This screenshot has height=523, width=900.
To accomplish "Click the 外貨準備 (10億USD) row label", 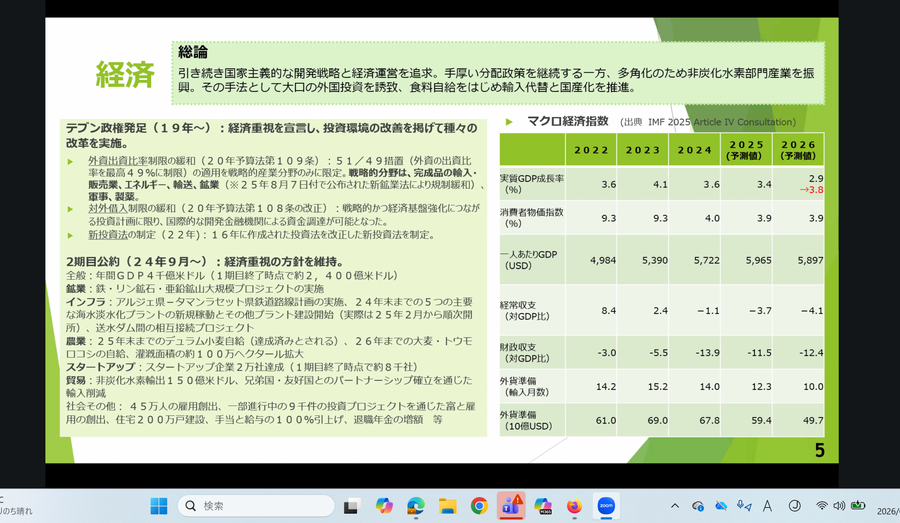I will click(x=526, y=420).
